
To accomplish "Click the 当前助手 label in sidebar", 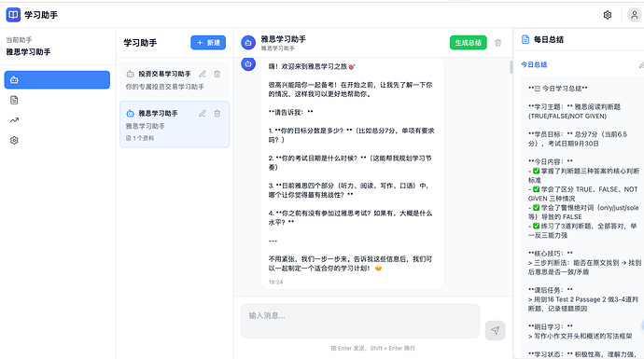I will tap(19, 40).
